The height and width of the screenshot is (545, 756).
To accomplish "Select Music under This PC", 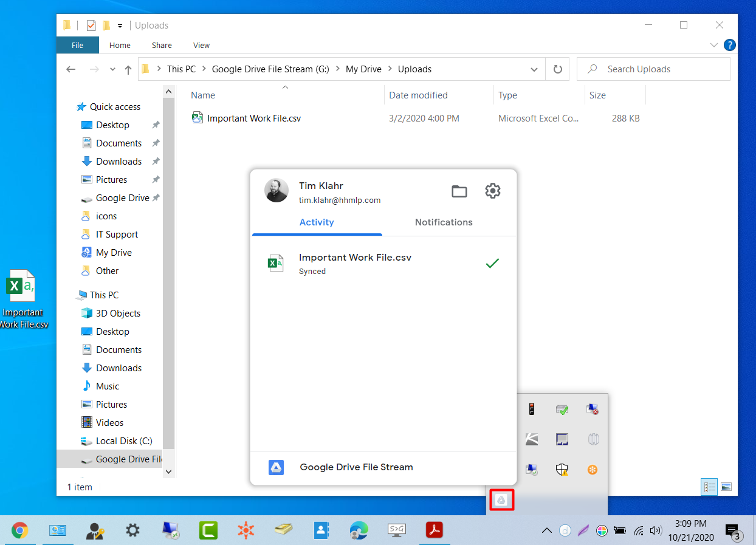I will click(108, 386).
